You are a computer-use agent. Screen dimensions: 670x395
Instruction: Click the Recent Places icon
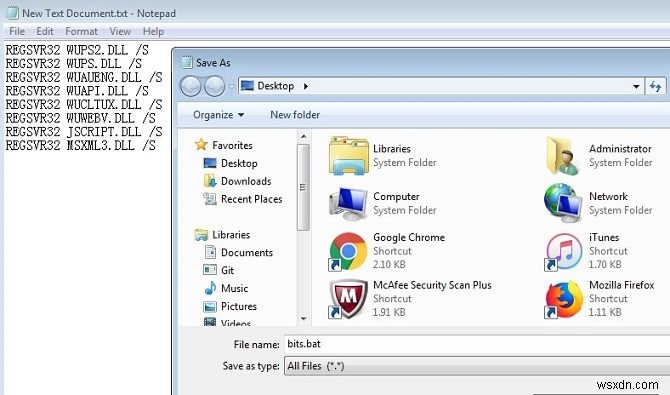(x=210, y=199)
